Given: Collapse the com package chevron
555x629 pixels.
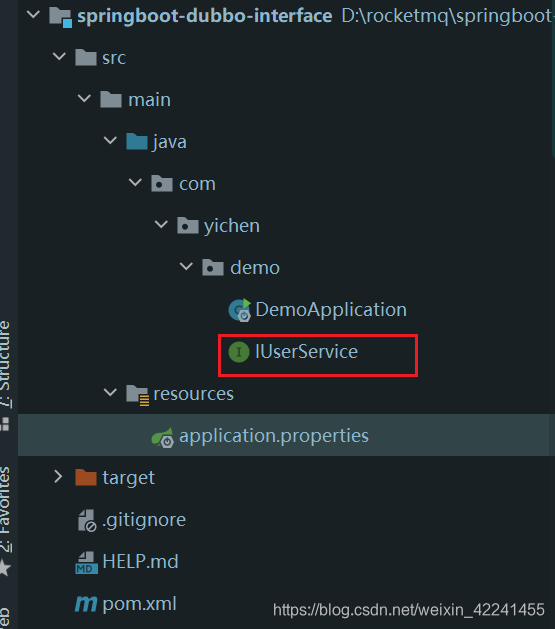Looking at the screenshot, I should (x=135, y=182).
